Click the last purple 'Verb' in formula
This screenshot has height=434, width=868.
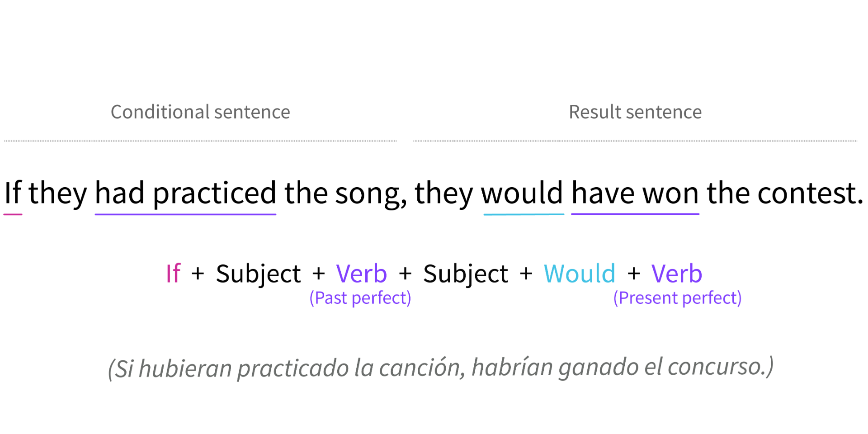tap(676, 274)
